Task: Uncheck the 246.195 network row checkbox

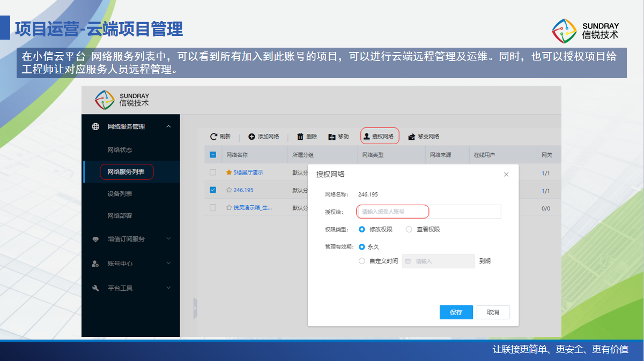Action: coord(213,190)
